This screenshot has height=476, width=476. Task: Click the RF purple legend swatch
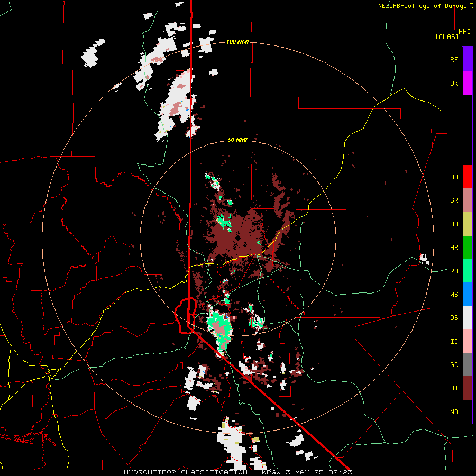[x=467, y=59]
